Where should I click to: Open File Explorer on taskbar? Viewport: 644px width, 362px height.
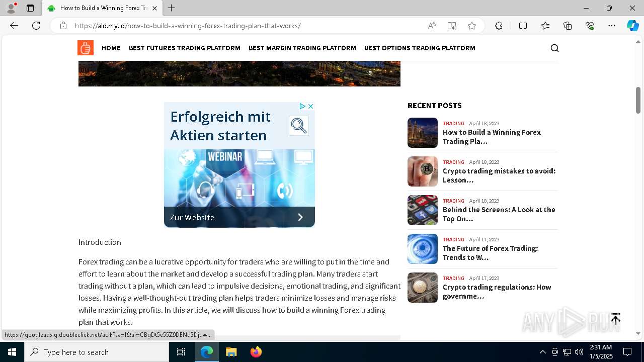pyautogui.click(x=231, y=352)
